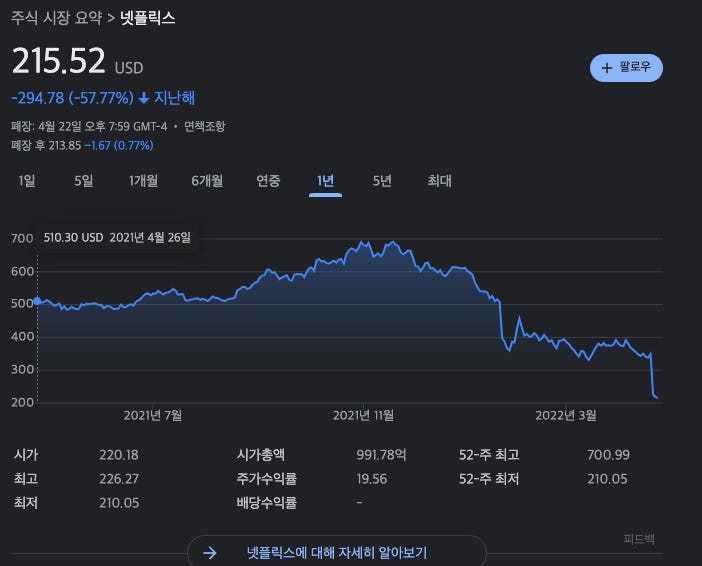
Task: Click the 최고 value 226.27
Action: pyautogui.click(x=119, y=479)
